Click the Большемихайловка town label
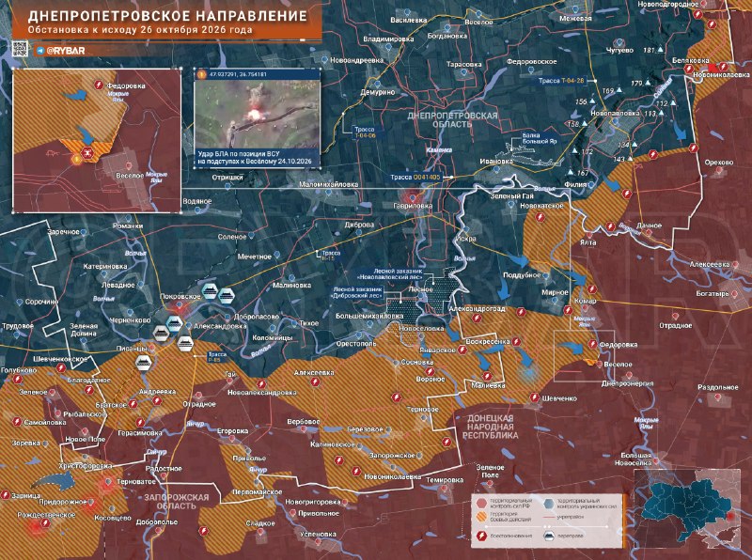 [369, 317]
